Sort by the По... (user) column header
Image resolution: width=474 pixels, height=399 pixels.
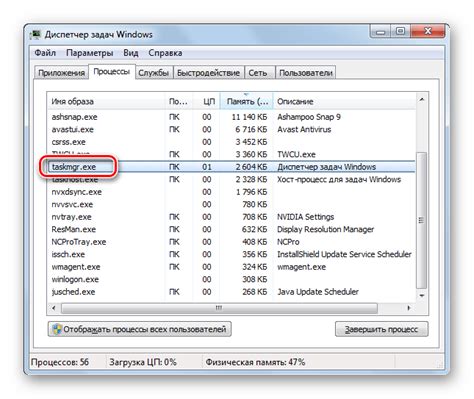coord(178,101)
